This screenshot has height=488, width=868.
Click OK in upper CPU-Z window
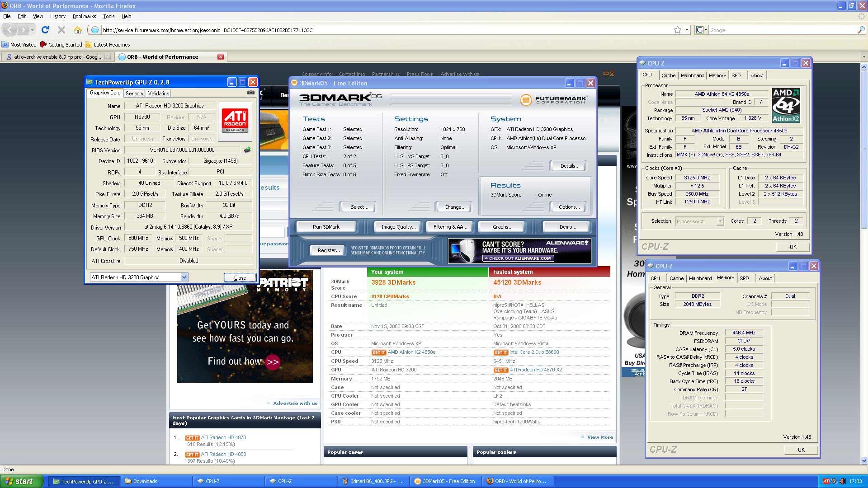click(x=793, y=247)
